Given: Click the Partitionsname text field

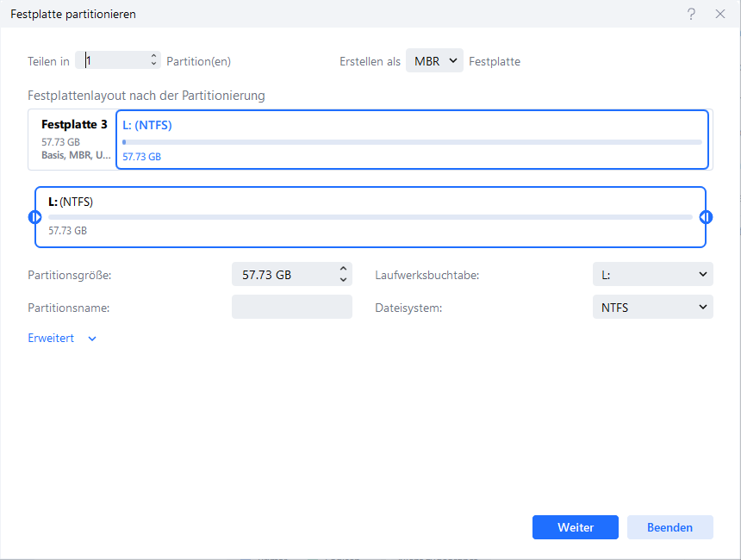Looking at the screenshot, I should coord(291,308).
